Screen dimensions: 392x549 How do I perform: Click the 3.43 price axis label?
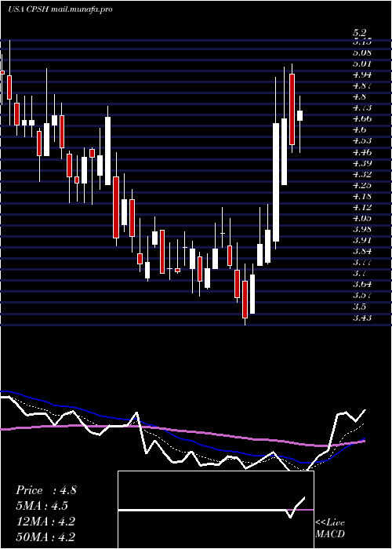362,318
